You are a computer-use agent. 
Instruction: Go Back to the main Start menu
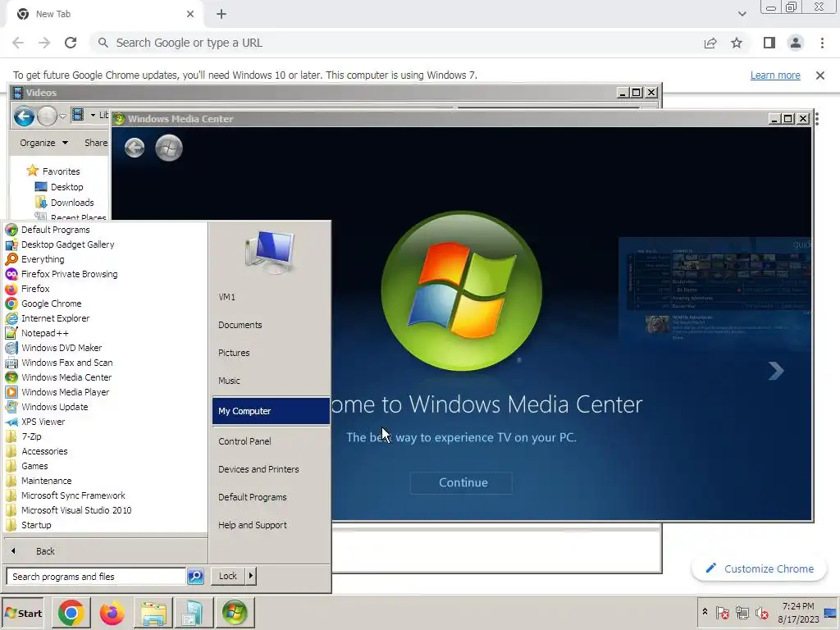[45, 551]
